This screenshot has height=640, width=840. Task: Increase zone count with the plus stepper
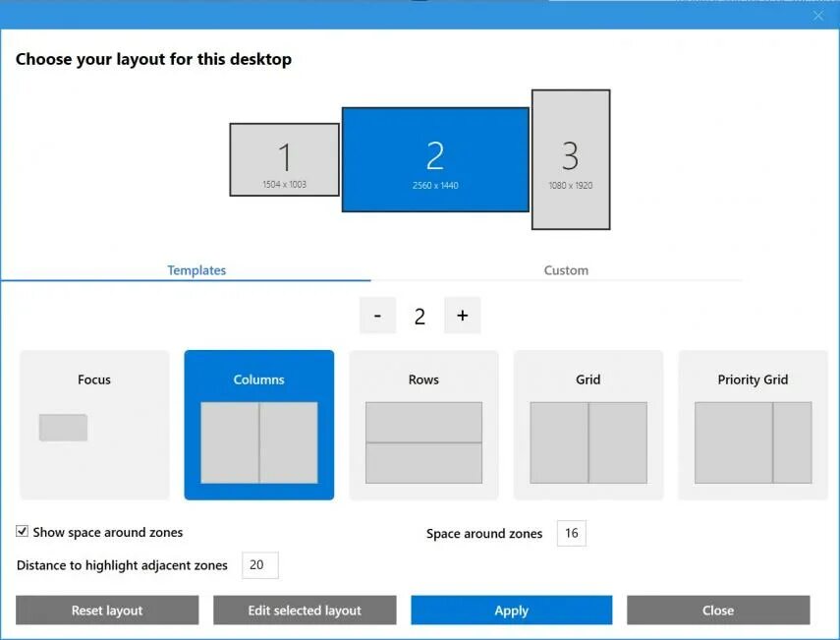click(462, 315)
